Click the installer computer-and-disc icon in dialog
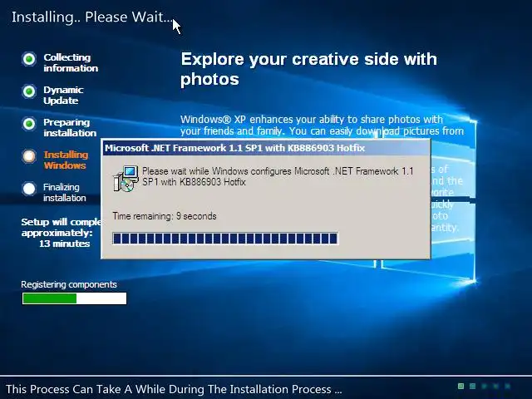 126,179
